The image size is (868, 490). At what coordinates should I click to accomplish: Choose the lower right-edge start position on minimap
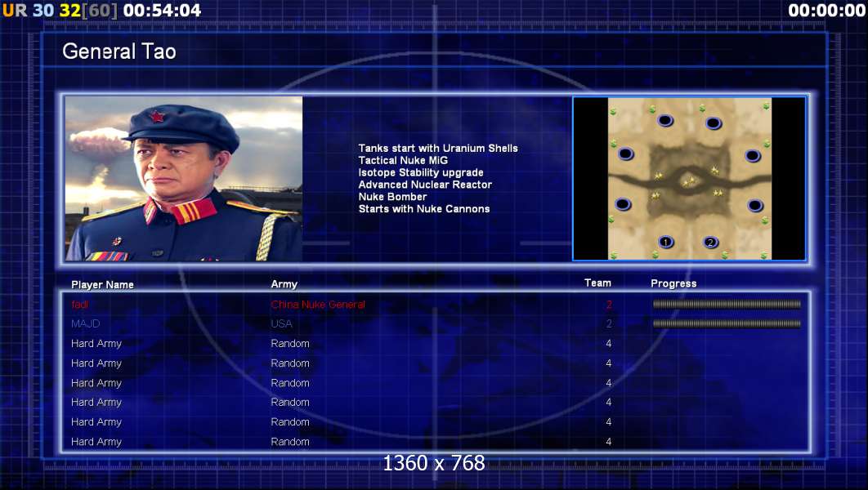756,206
